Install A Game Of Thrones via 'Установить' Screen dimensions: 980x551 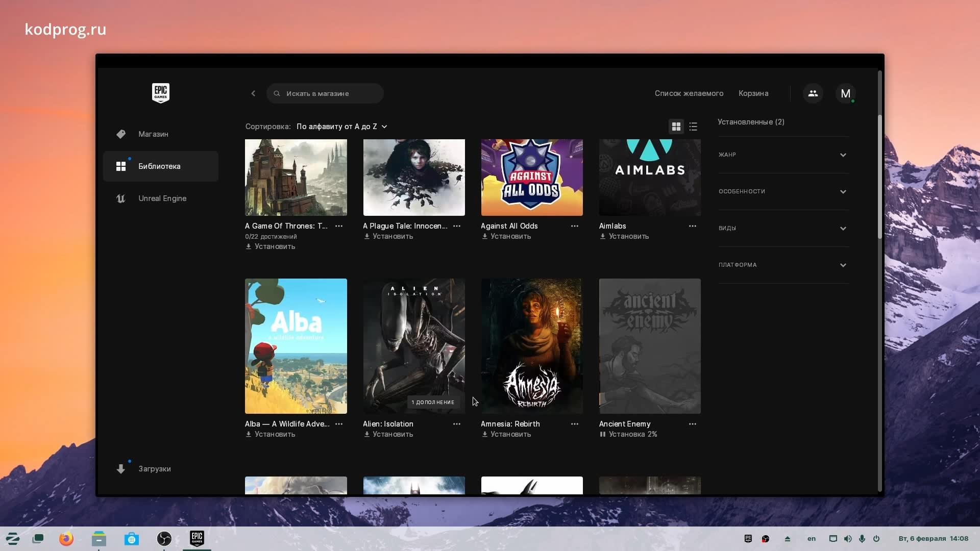[x=270, y=246]
